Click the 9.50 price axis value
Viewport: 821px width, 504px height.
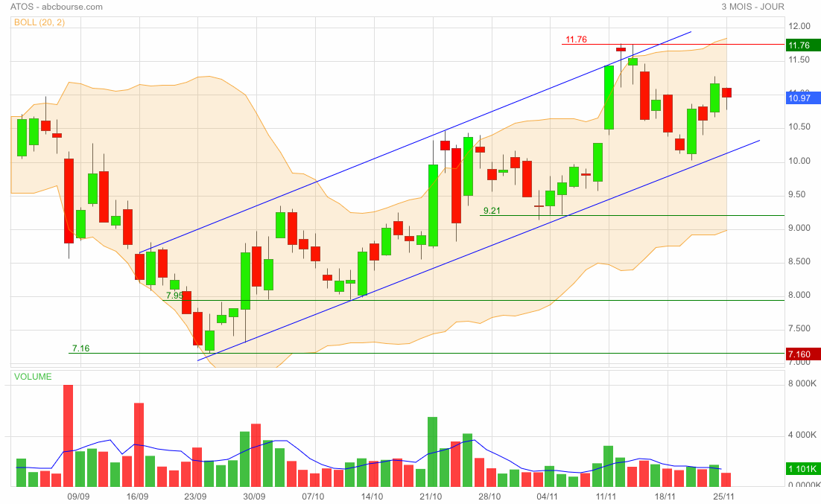click(x=799, y=195)
